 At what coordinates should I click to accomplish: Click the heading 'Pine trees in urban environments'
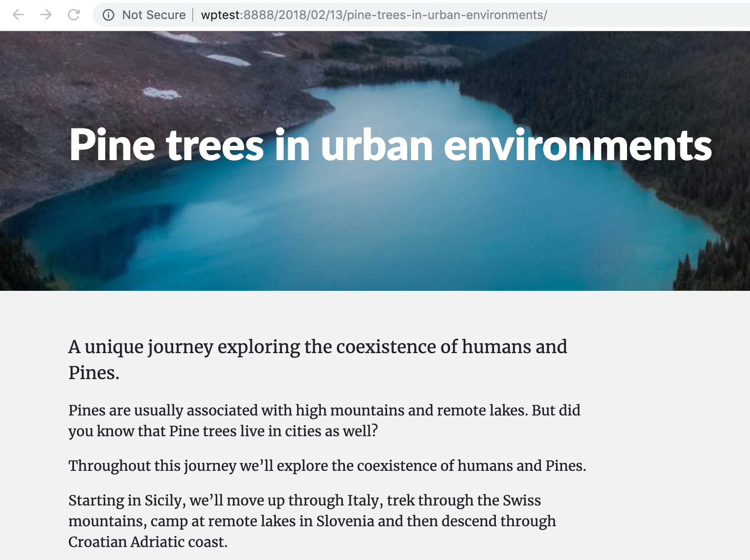point(391,145)
